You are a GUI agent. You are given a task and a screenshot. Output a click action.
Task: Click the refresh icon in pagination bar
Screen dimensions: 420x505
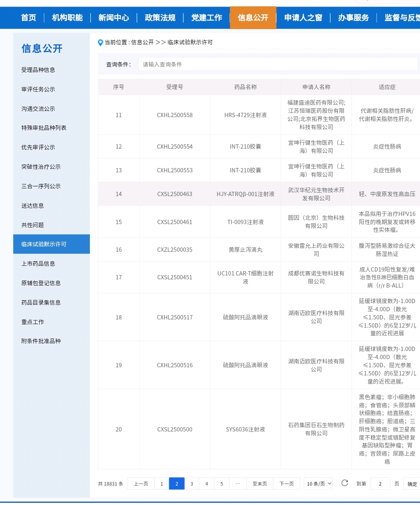(345, 483)
